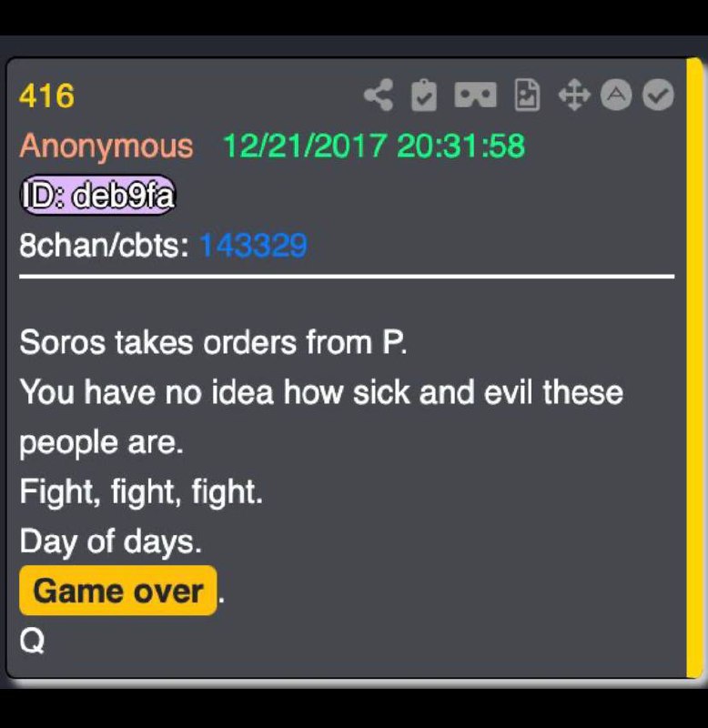Viewport: 708px width, 728px height.
Task: Toggle the circled checkmark icon
Action: [658, 95]
